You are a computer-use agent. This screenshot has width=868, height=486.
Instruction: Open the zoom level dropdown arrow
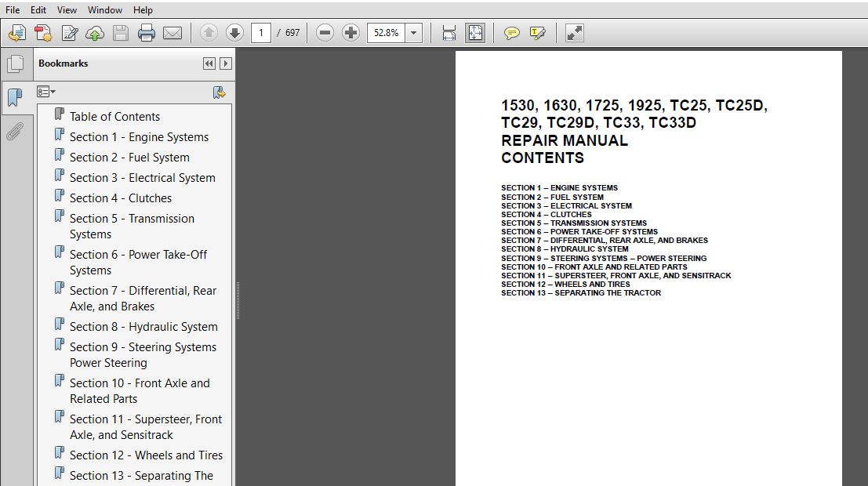point(413,33)
